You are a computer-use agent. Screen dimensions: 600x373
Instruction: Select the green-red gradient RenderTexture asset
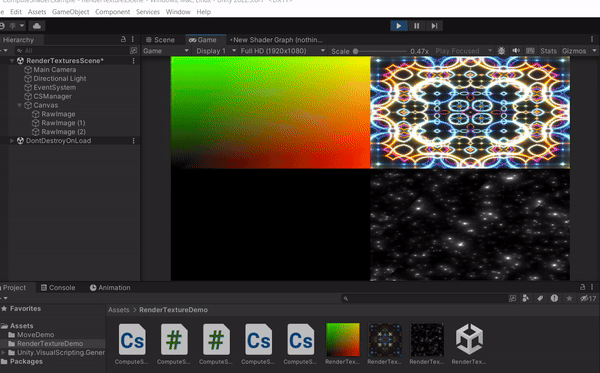tap(342, 344)
